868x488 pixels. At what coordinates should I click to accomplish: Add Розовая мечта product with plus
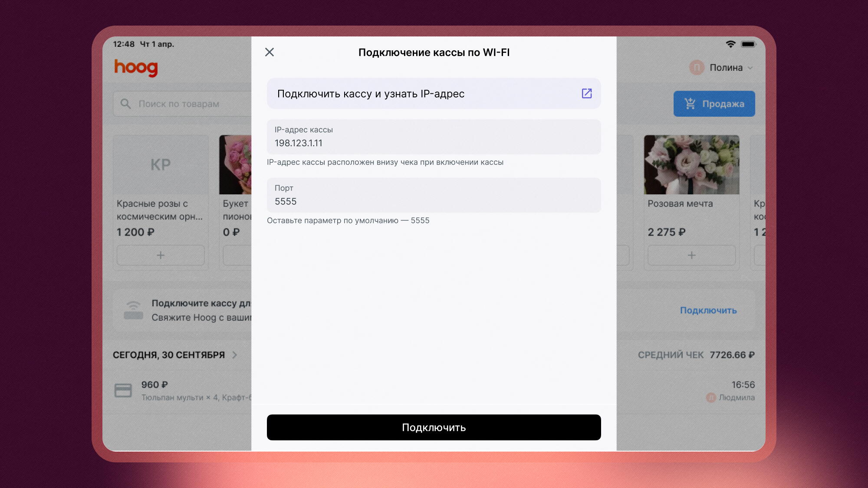(691, 255)
